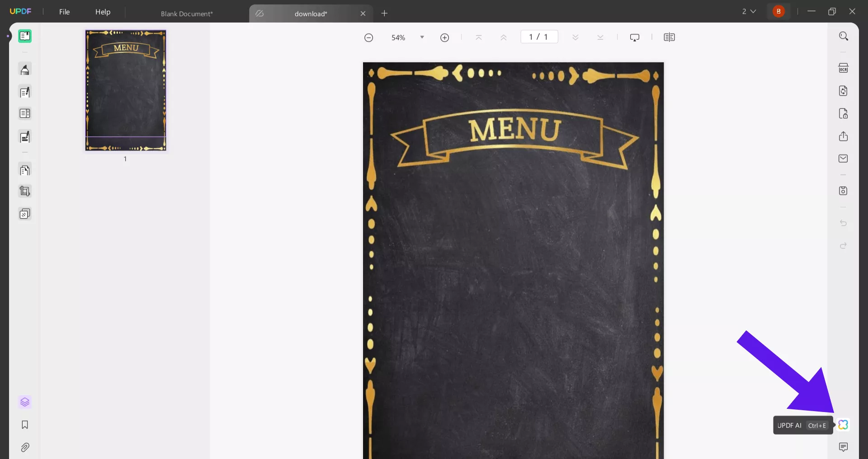The height and width of the screenshot is (459, 868).
Task: Toggle the two-page view layout
Action: click(x=670, y=37)
